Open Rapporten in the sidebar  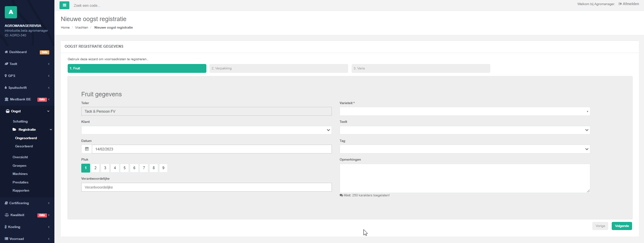(x=21, y=191)
